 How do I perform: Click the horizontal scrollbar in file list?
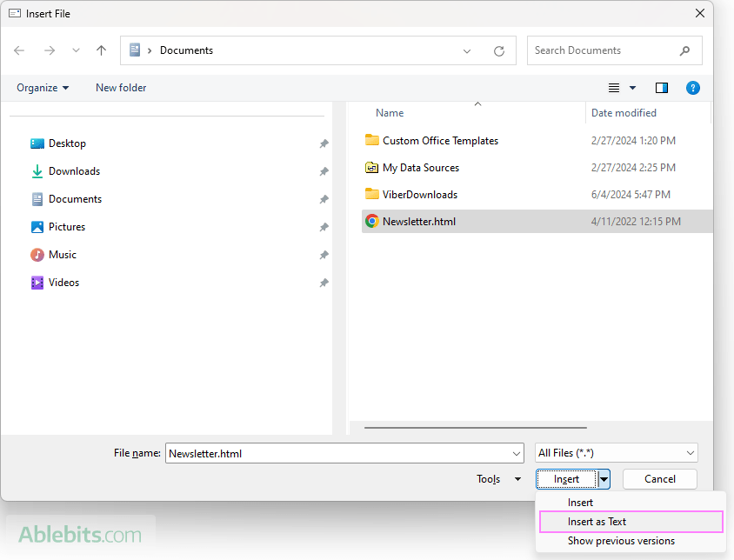click(x=476, y=427)
